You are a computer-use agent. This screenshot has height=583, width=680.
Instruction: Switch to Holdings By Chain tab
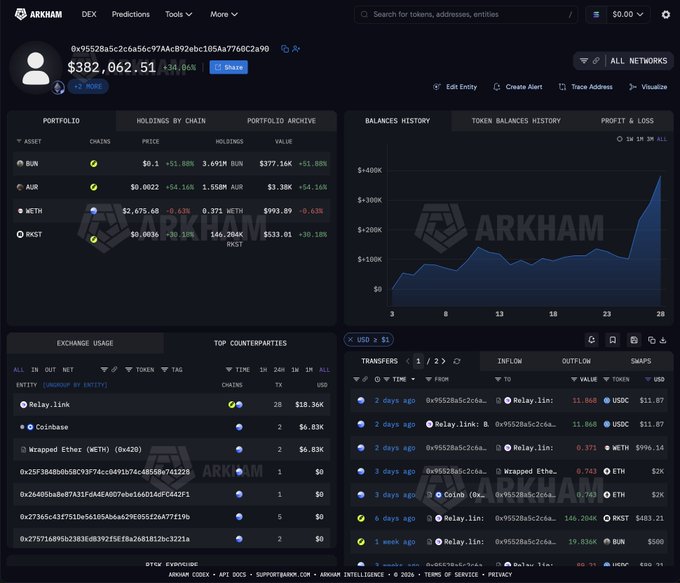click(x=171, y=121)
